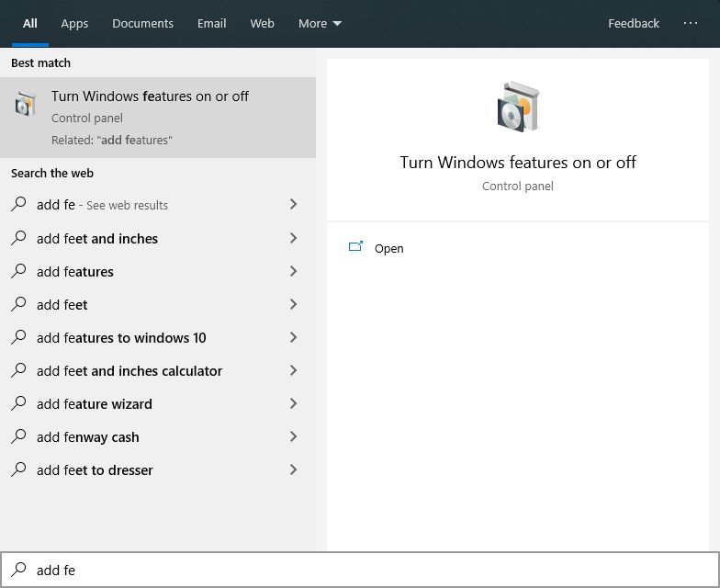Expand the 'add feet and inches' arrow
Image resolution: width=720 pixels, height=588 pixels.
coord(294,238)
